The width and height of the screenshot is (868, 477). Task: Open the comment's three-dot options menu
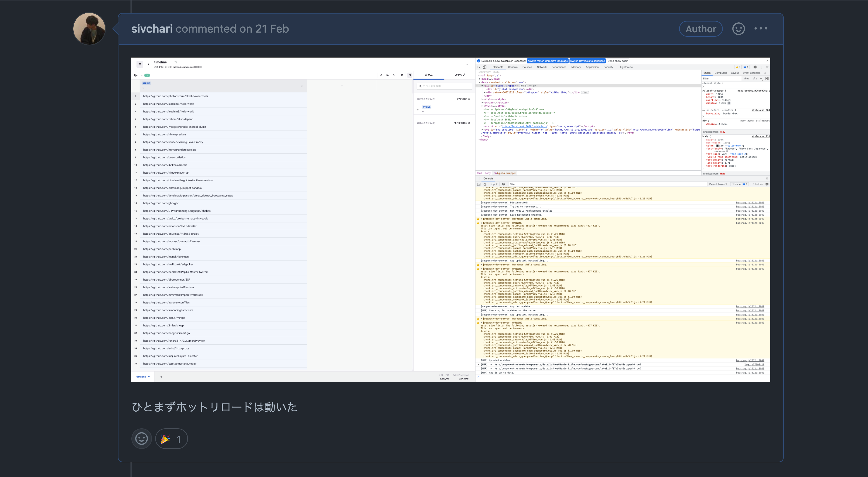coord(760,29)
